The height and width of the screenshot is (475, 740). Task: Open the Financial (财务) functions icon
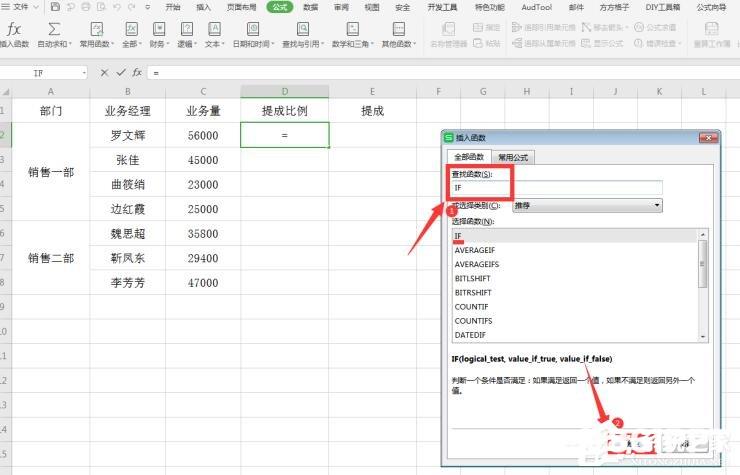coord(159,30)
